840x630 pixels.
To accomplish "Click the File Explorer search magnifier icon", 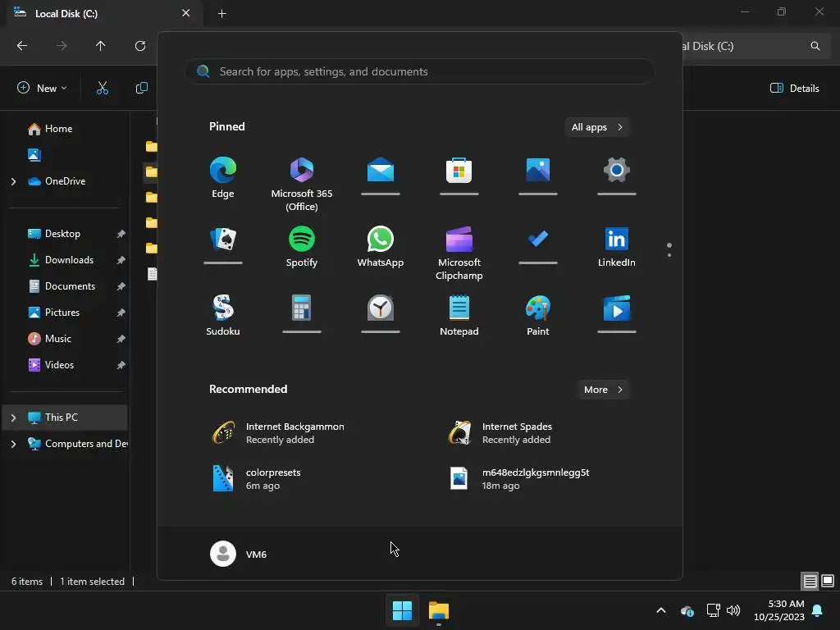I will click(x=815, y=46).
